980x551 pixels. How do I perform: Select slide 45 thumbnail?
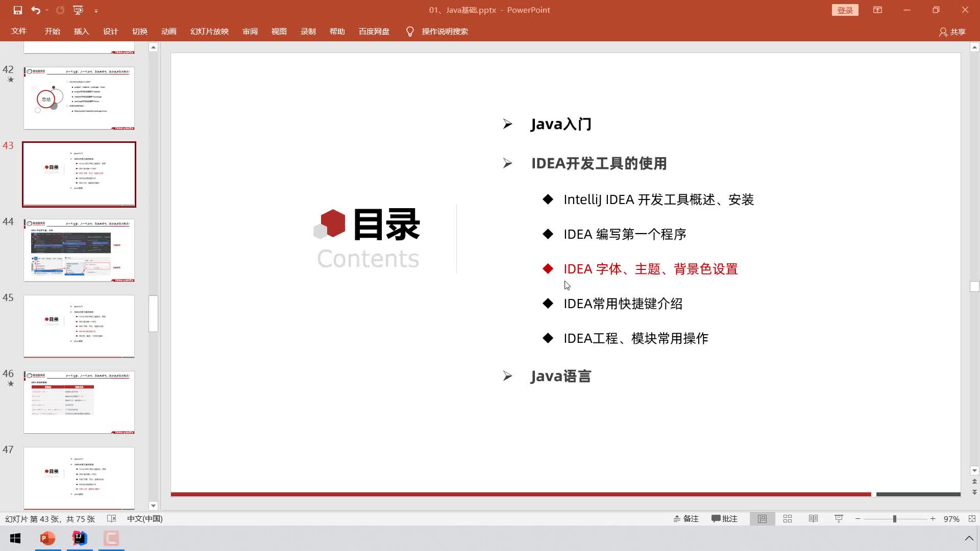(x=79, y=326)
